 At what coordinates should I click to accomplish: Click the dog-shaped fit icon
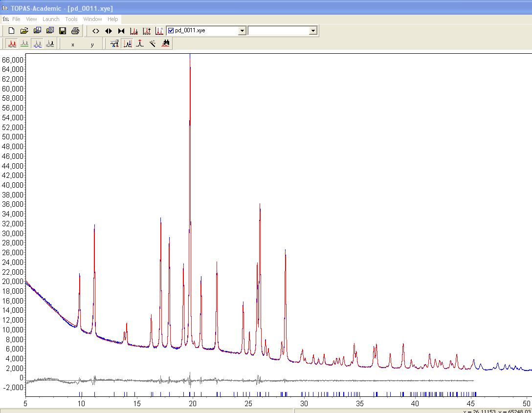[x=114, y=43]
